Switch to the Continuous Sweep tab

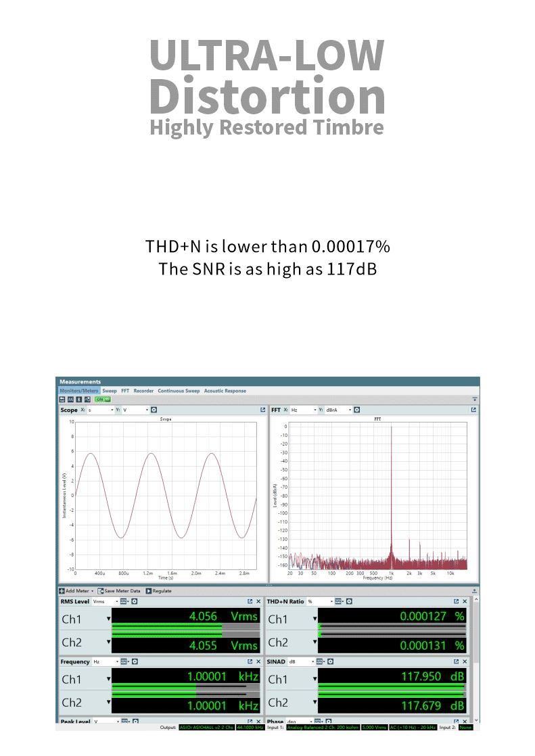coord(179,391)
